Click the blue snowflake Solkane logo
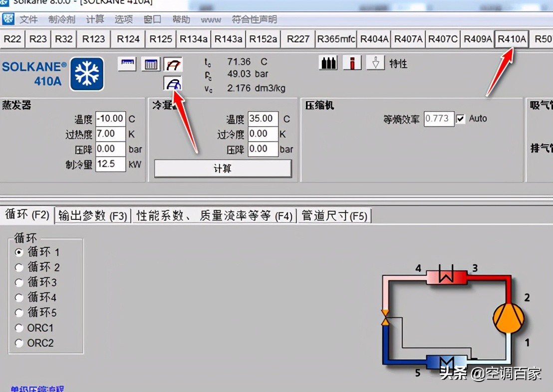This screenshot has height=392, width=553. [x=87, y=74]
